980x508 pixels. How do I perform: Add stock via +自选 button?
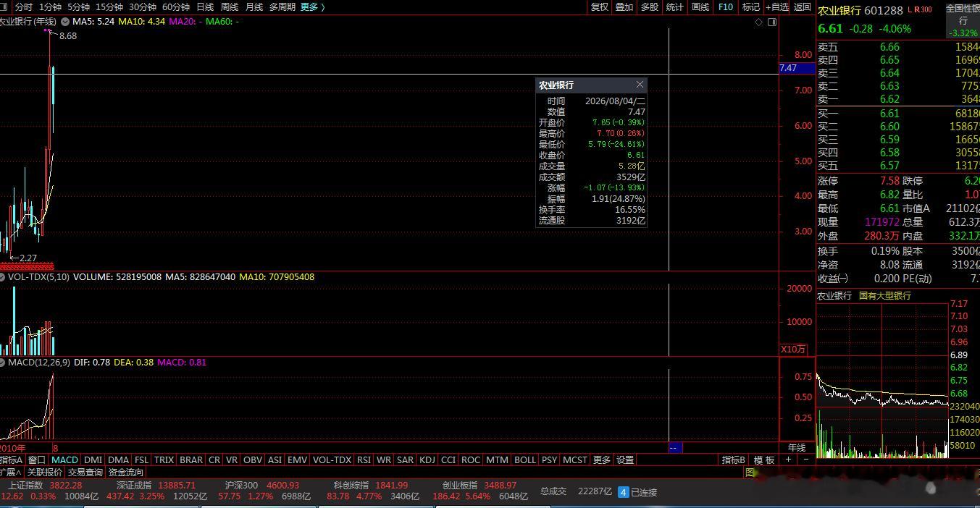click(x=777, y=7)
